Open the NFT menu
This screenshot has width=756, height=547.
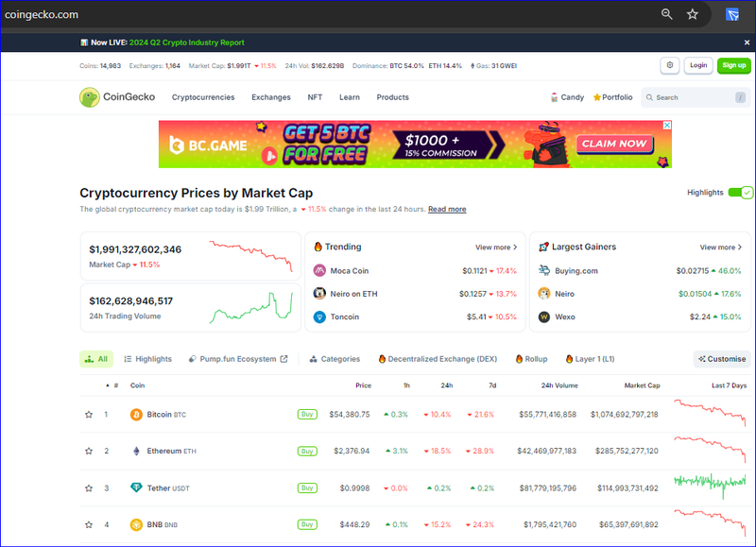(315, 97)
